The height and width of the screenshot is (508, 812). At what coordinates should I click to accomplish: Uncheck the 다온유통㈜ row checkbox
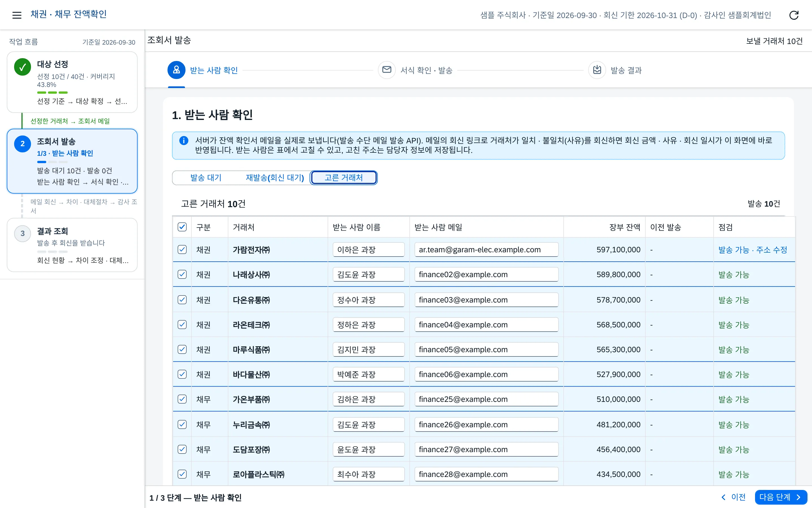182,299
